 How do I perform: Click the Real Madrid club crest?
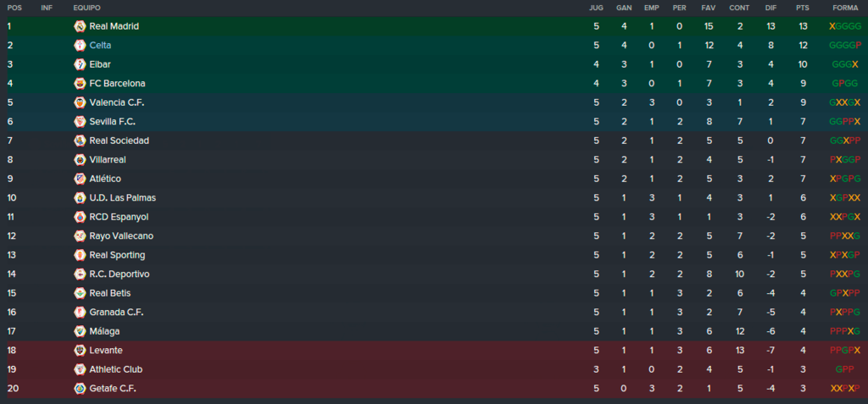click(x=80, y=26)
